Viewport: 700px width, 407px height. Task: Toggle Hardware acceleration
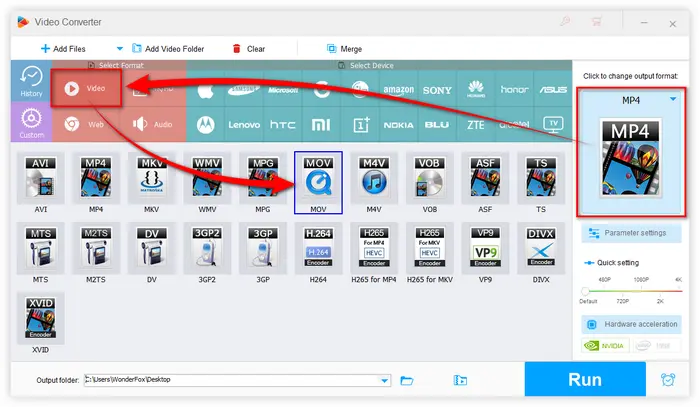(631, 324)
